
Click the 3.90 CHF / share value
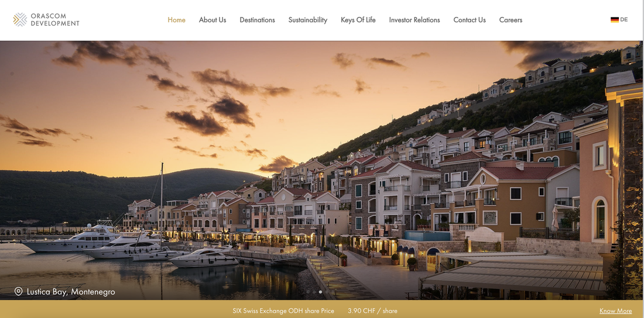tap(372, 310)
